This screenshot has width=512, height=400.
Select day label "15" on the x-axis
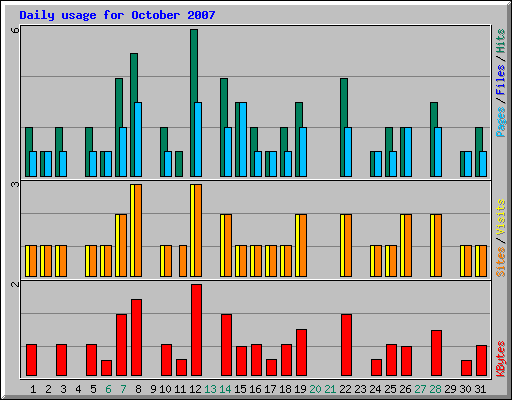click(x=240, y=389)
